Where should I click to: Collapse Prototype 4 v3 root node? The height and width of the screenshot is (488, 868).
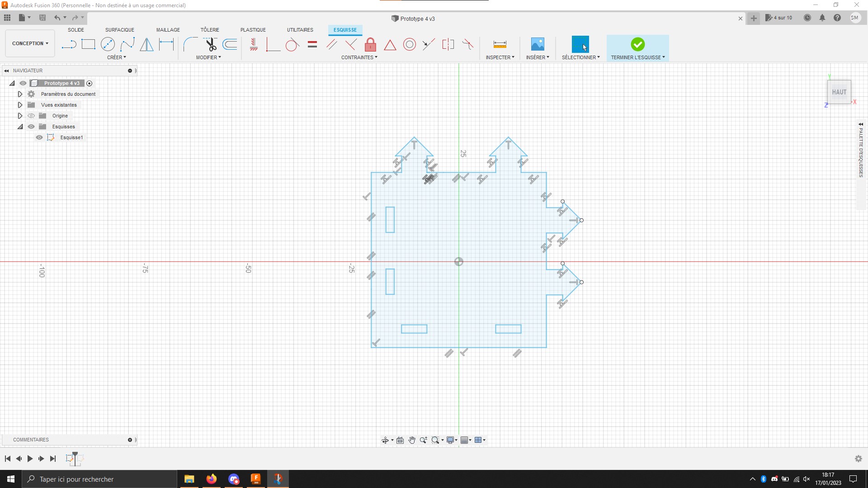pyautogui.click(x=12, y=83)
